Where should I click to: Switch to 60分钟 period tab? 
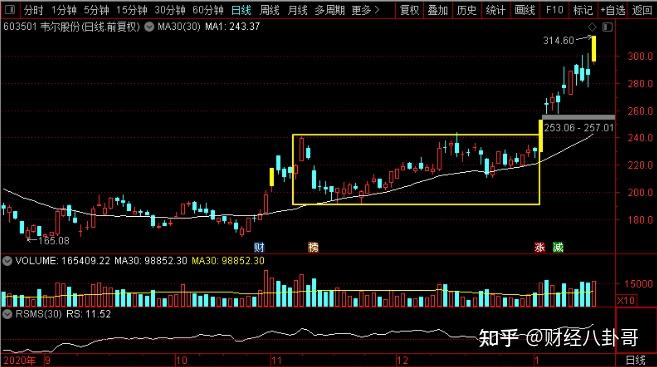[x=208, y=10]
